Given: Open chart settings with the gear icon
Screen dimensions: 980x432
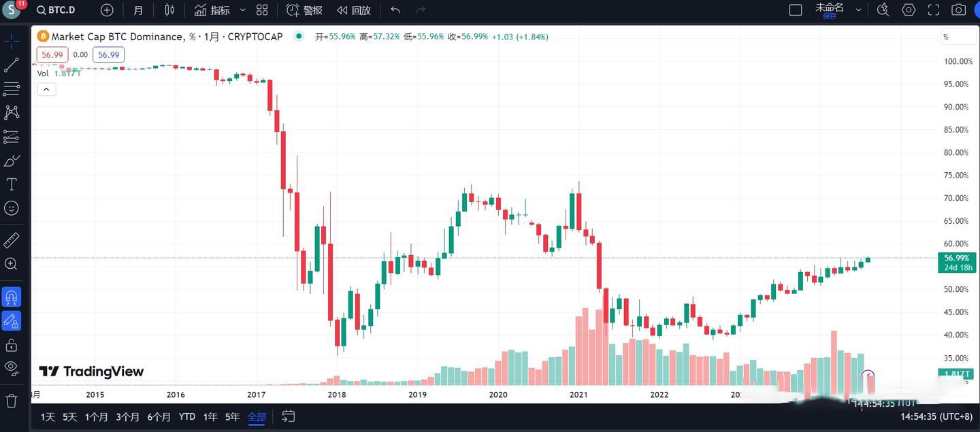Looking at the screenshot, I should click(907, 10).
